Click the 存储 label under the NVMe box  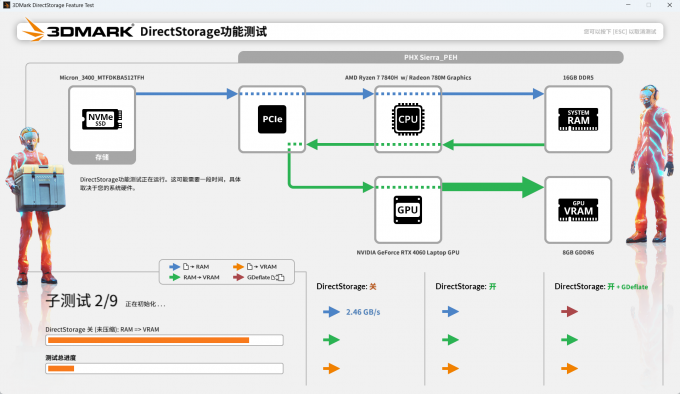pyautogui.click(x=102, y=157)
